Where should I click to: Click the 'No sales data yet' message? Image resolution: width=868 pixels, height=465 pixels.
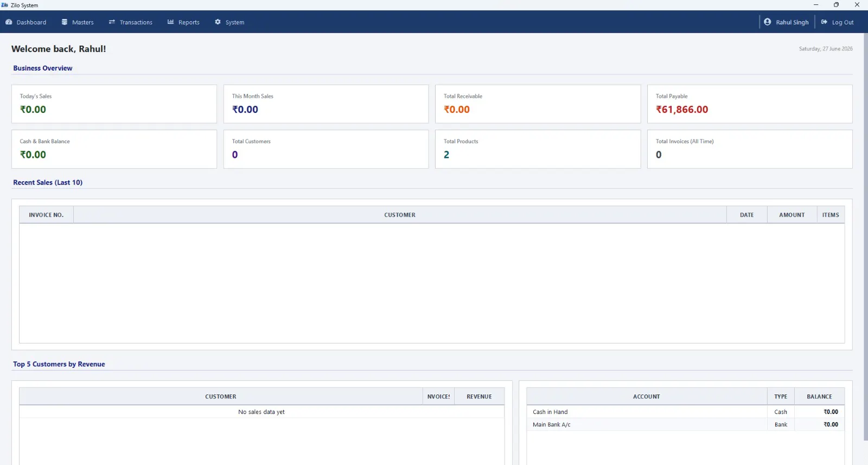point(261,412)
